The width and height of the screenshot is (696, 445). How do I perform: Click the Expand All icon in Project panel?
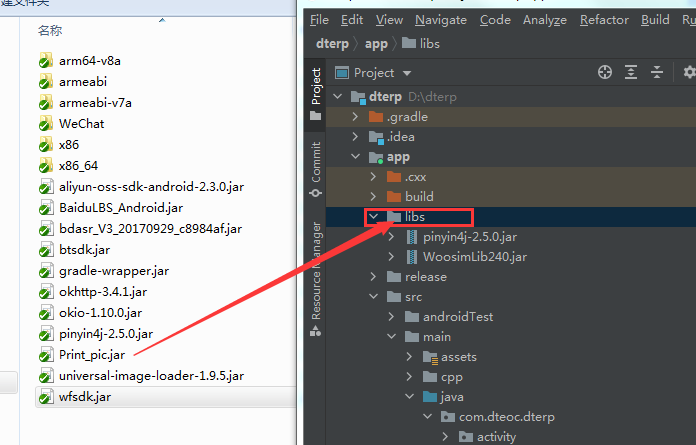(631, 72)
